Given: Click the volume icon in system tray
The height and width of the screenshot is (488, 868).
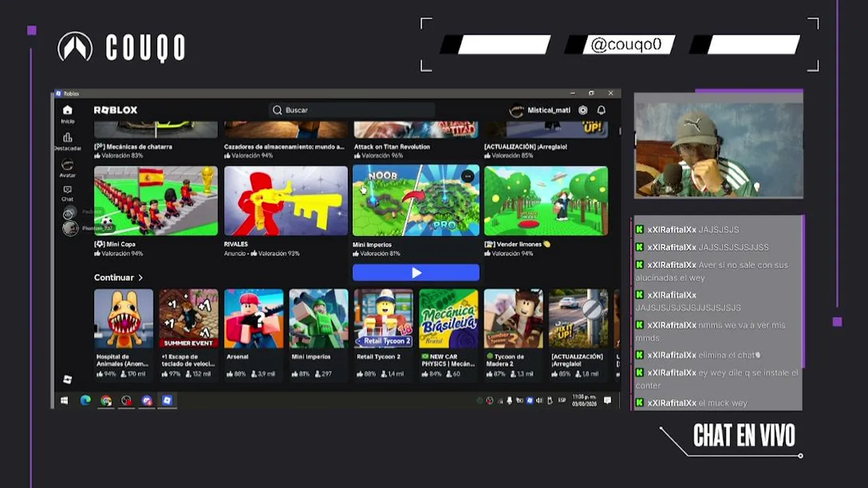Looking at the screenshot, I should point(539,401).
